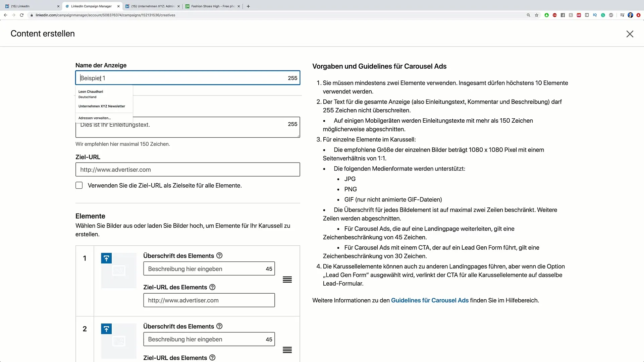Click the close button for Content erstellen
Viewport: 644px width, 362px height.
pyautogui.click(x=630, y=34)
